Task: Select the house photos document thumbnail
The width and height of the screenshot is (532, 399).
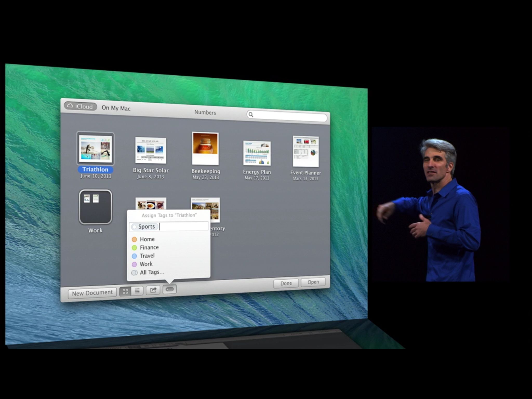Action: pyautogui.click(x=205, y=210)
